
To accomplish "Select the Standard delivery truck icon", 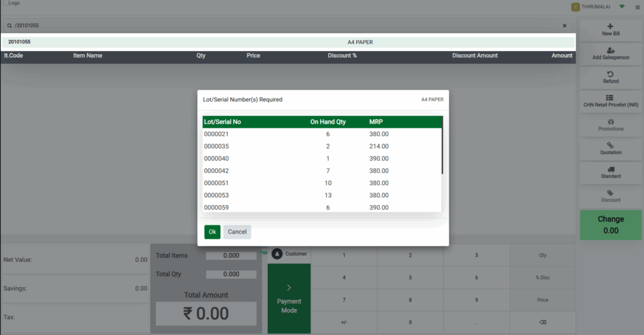I will tap(611, 169).
